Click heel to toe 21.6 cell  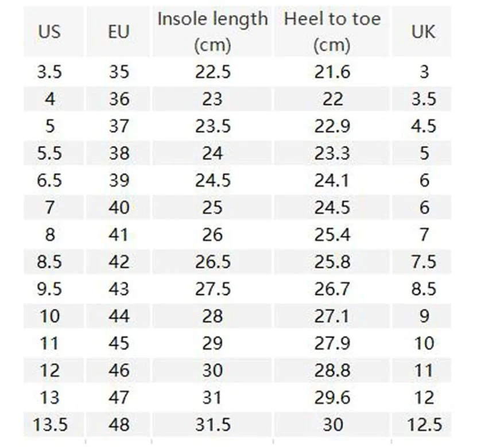point(332,72)
